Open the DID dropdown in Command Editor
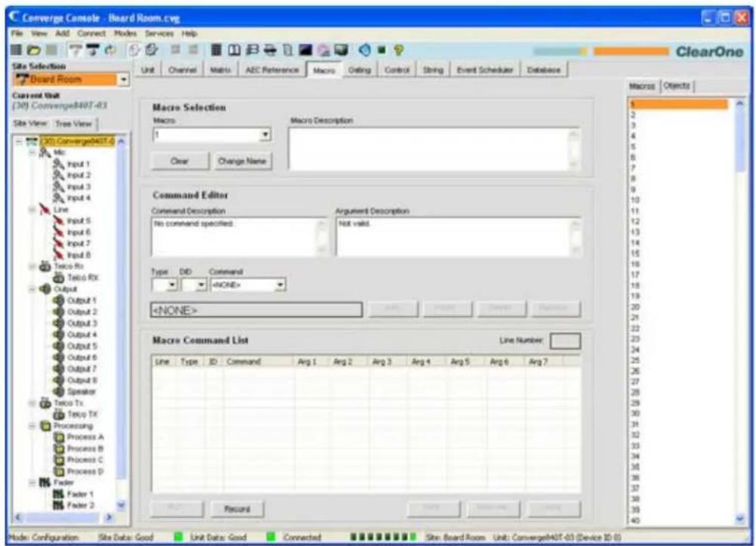The height and width of the screenshot is (546, 756). 202,285
